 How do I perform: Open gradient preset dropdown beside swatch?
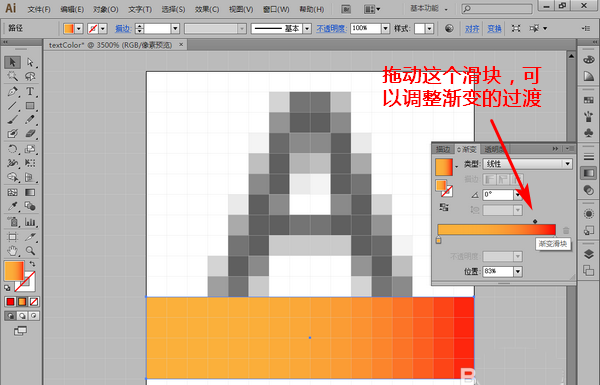[456, 166]
